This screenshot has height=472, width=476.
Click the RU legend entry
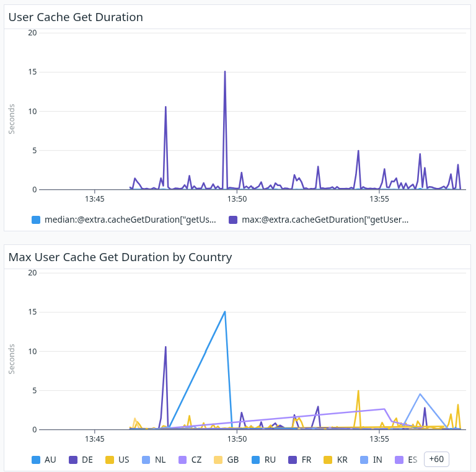coord(263,460)
